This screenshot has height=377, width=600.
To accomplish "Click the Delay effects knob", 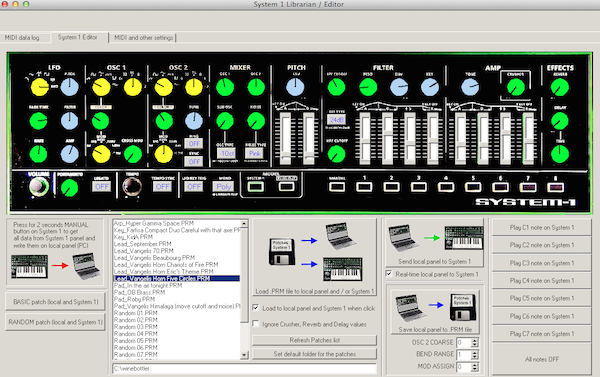I will tap(559, 121).
